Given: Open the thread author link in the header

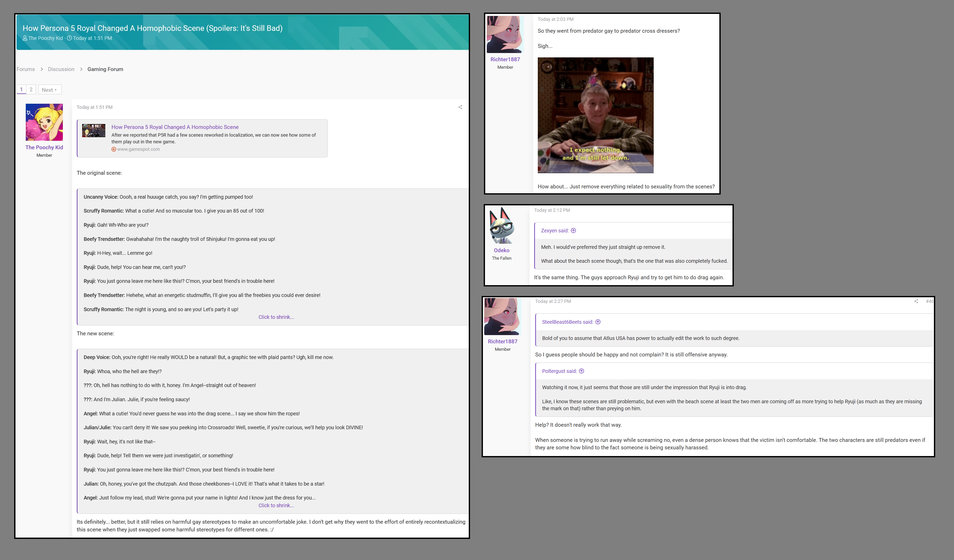Looking at the screenshot, I should (45, 38).
